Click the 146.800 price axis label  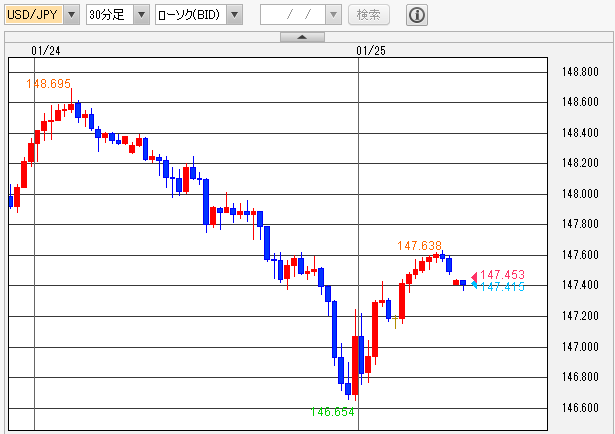tap(580, 377)
